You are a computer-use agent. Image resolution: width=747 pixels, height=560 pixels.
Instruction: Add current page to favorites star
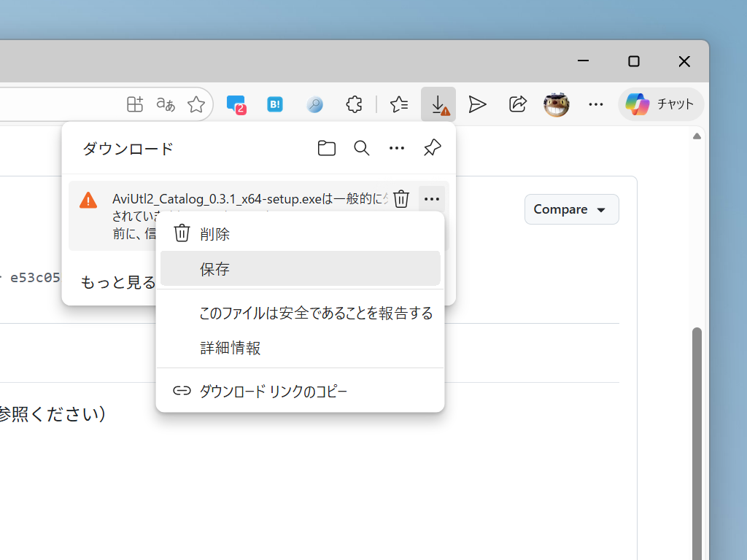(x=196, y=104)
